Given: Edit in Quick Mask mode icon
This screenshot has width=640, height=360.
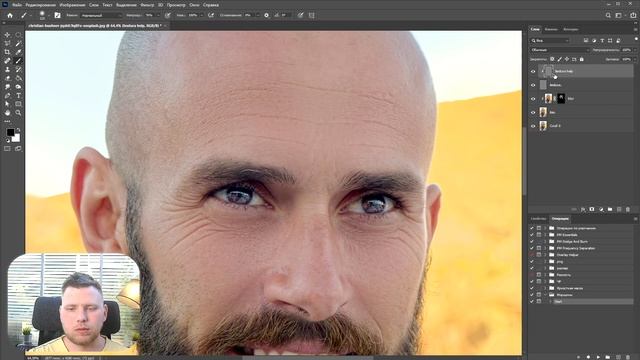Looking at the screenshot, I should coord(7,149).
